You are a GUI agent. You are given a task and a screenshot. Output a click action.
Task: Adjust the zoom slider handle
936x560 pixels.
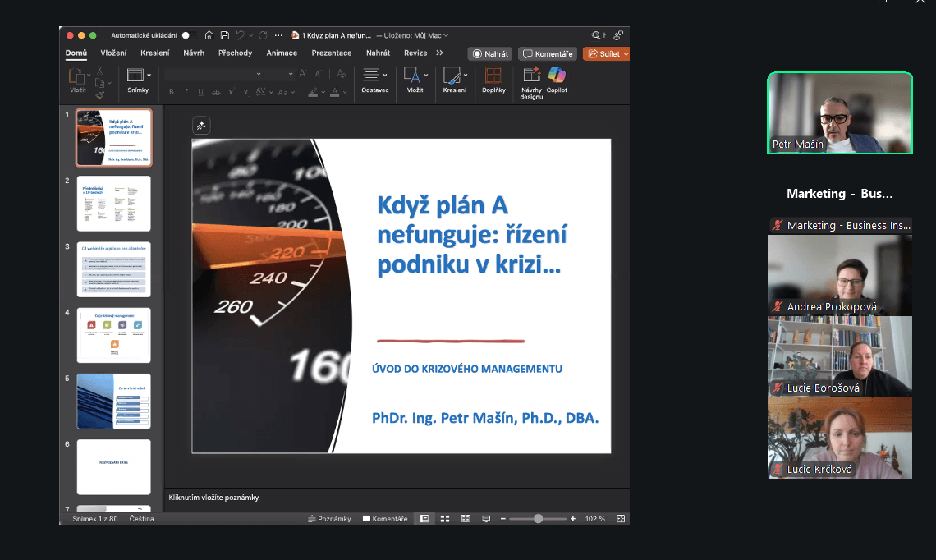[538, 519]
